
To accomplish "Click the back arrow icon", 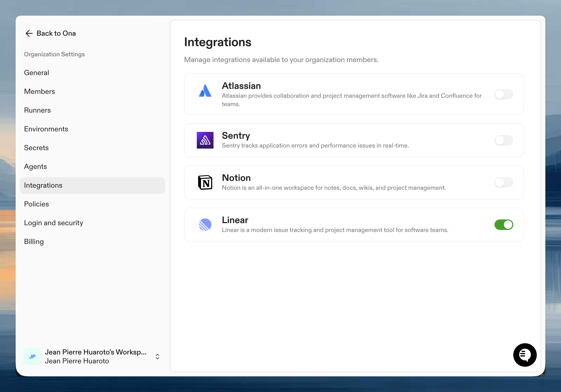I will [x=29, y=33].
